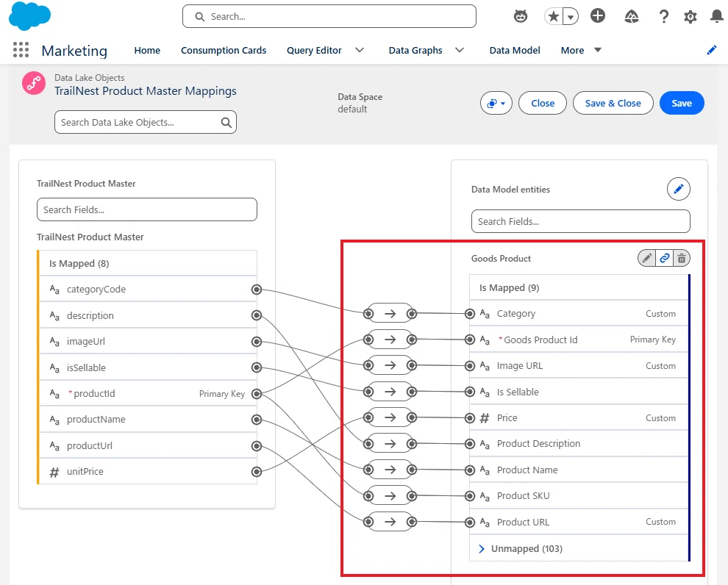Image resolution: width=728 pixels, height=585 pixels.
Task: Expand the Data Graphs tab chevron
Action: click(460, 50)
